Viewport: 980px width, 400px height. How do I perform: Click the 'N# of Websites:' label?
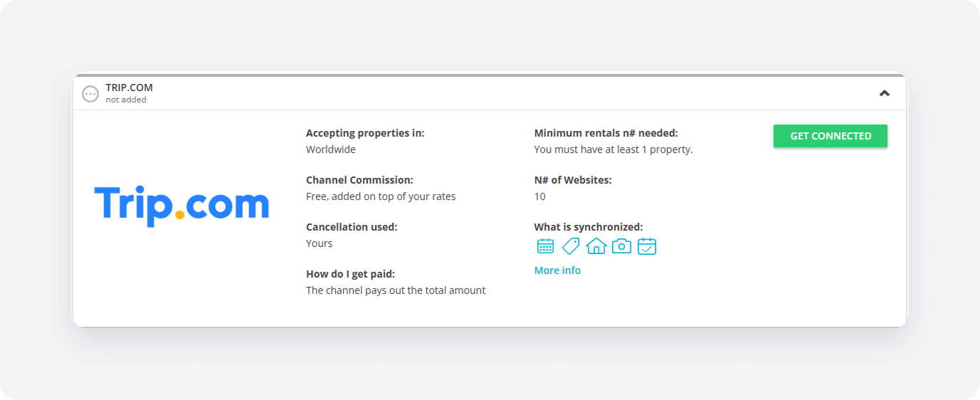click(x=573, y=180)
